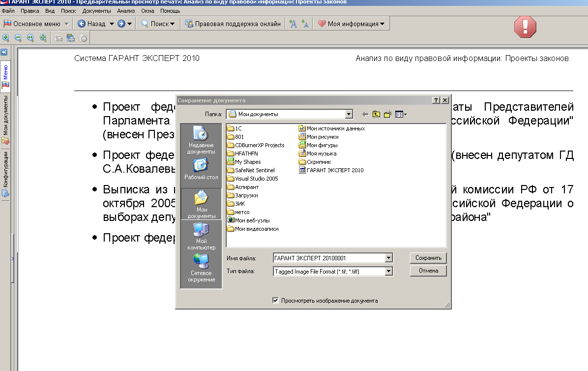This screenshot has height=371, width=588.
Task: Open the Меню sidebar tab
Action: (5, 77)
